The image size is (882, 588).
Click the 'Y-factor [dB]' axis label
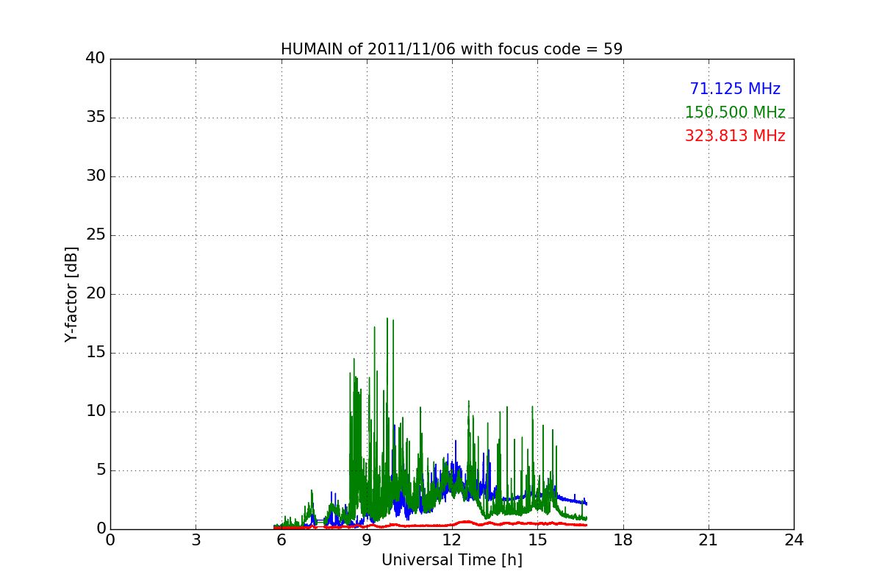[x=71, y=294]
